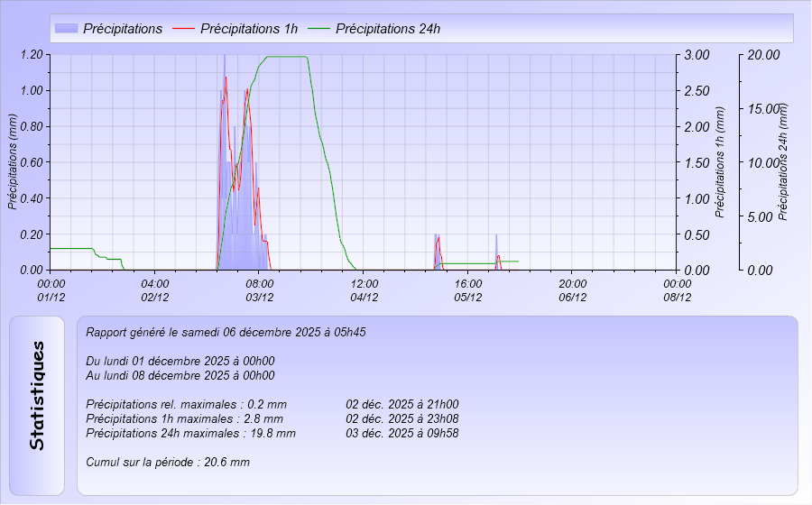Click the green Précipitations 24h legend line
The image size is (812, 505).
point(319,29)
